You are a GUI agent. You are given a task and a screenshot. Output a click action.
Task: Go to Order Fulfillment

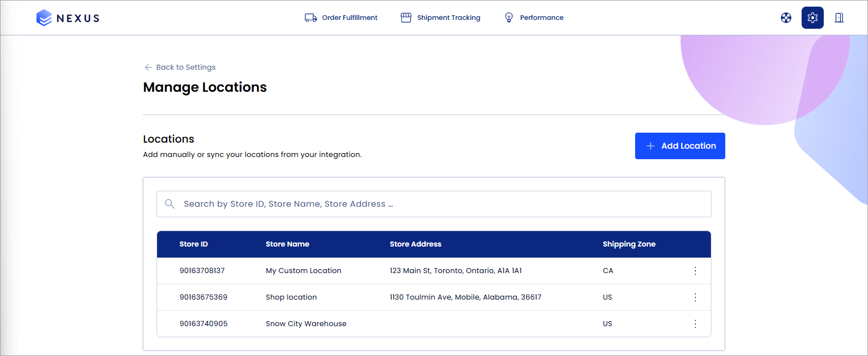[x=350, y=18]
